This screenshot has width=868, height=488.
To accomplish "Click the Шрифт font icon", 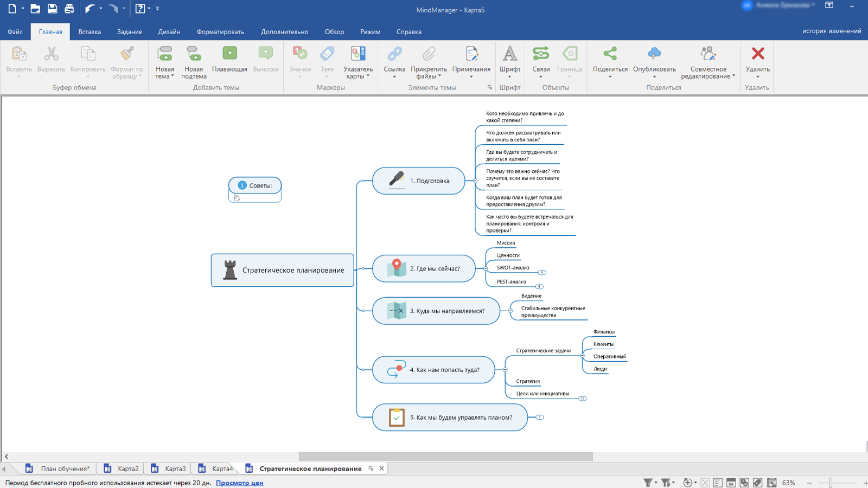I will [x=510, y=54].
